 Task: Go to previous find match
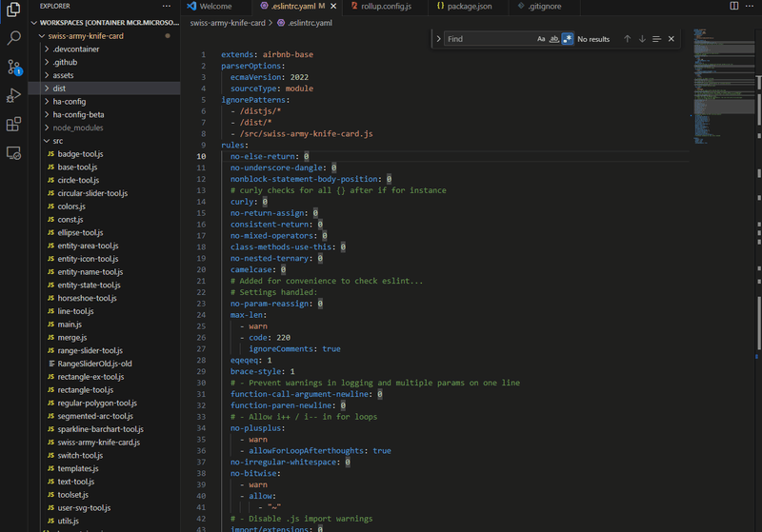coord(628,39)
